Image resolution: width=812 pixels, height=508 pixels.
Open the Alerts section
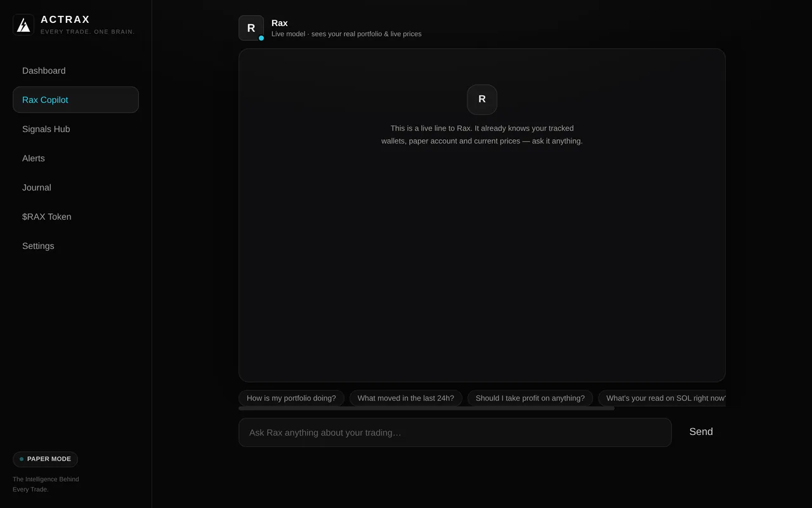[x=75, y=158]
